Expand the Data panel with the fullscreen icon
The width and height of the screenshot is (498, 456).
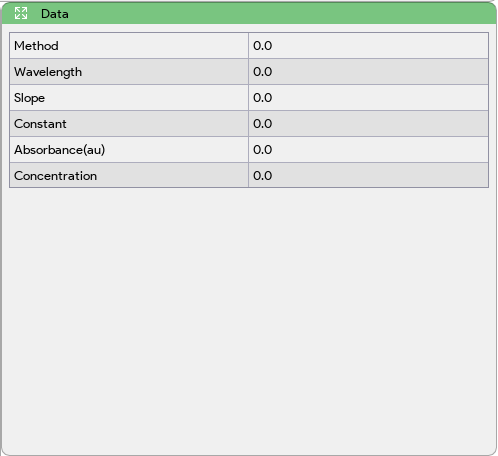21,14
